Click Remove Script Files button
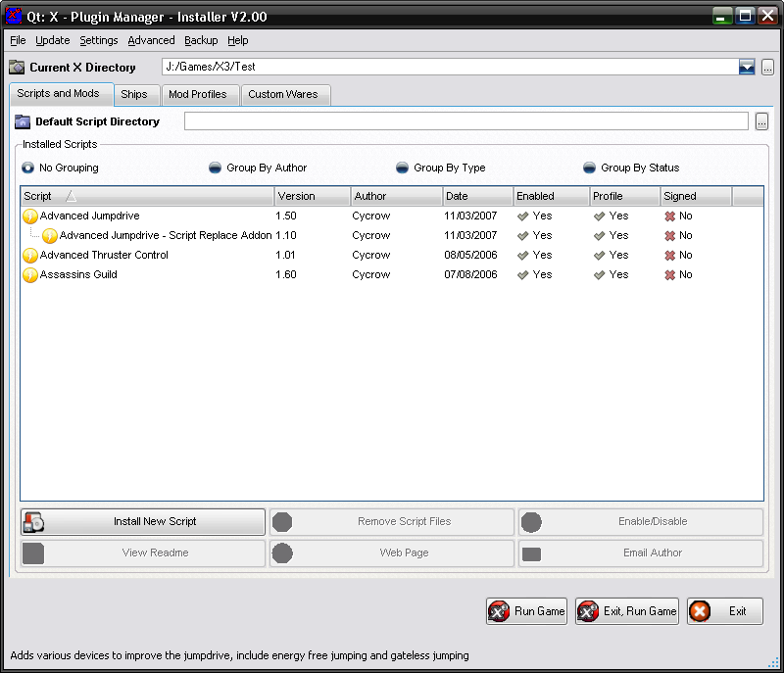 click(392, 521)
